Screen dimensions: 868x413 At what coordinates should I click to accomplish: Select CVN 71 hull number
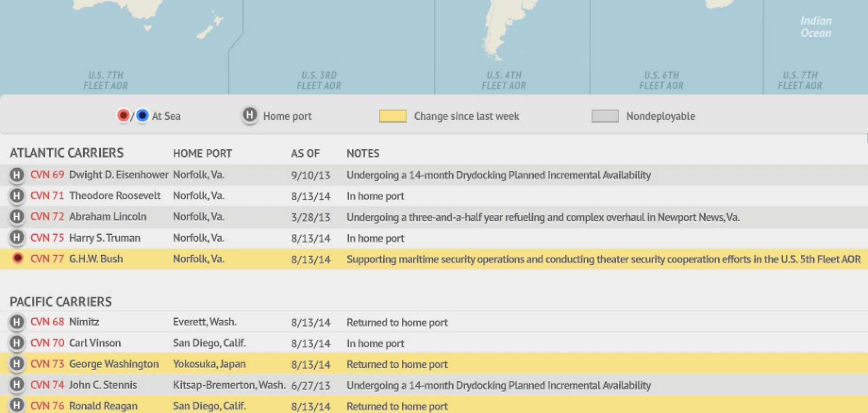click(x=47, y=196)
